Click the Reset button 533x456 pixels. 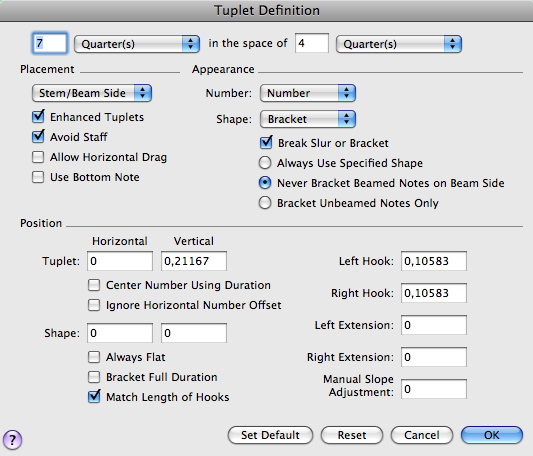click(x=352, y=435)
